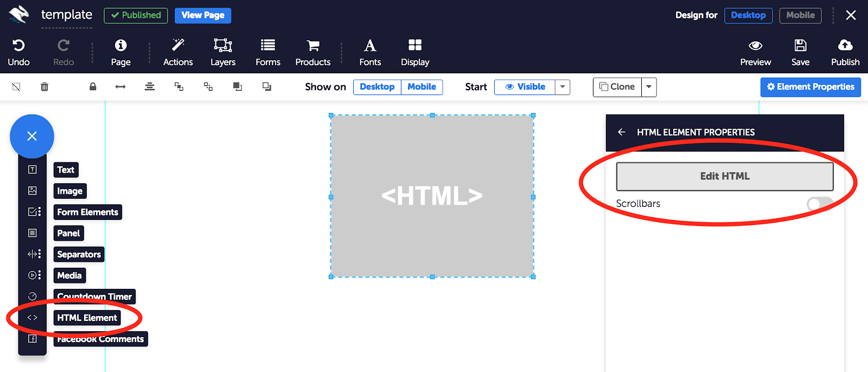Screen dimensions: 868x372
Task: Open the Start Visible dropdown arrow
Action: coord(563,87)
